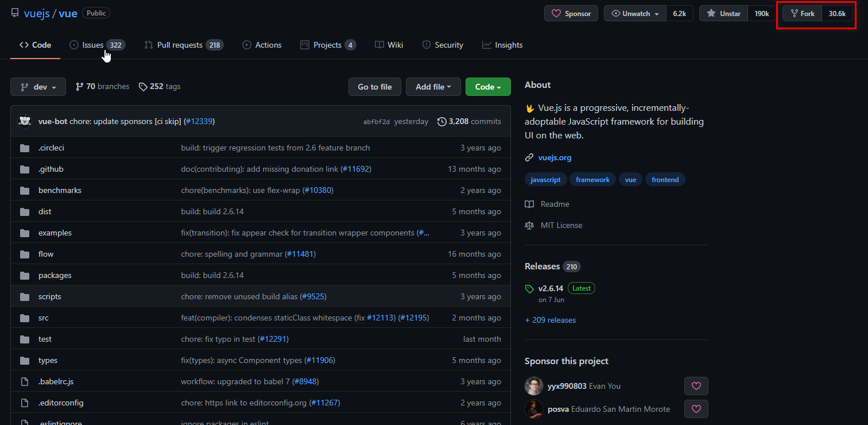Click the Sponsor button

571,13
